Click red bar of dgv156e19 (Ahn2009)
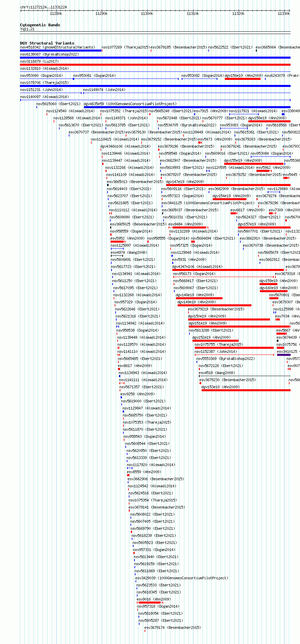This screenshot has width=300, height=644. (243, 79)
